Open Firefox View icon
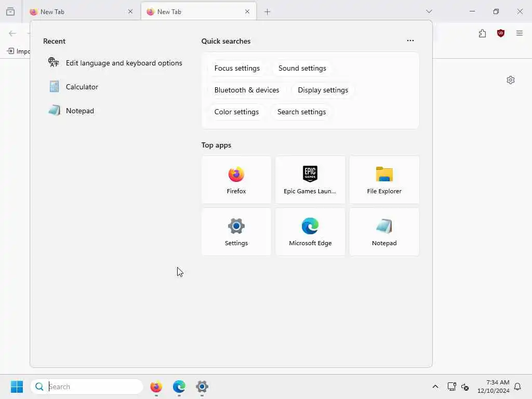This screenshot has width=532, height=399. (10, 11)
